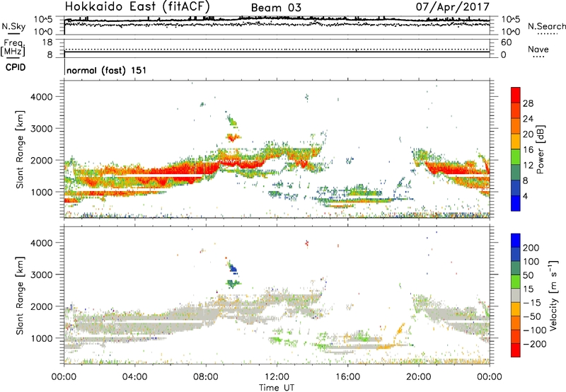Click the power colorbar tick value 4
This screenshot has height=392, width=566.
525,196
